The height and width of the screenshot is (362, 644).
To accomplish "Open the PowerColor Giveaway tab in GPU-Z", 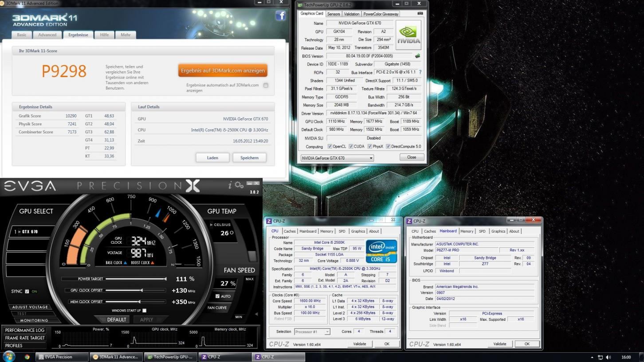I will tap(381, 14).
